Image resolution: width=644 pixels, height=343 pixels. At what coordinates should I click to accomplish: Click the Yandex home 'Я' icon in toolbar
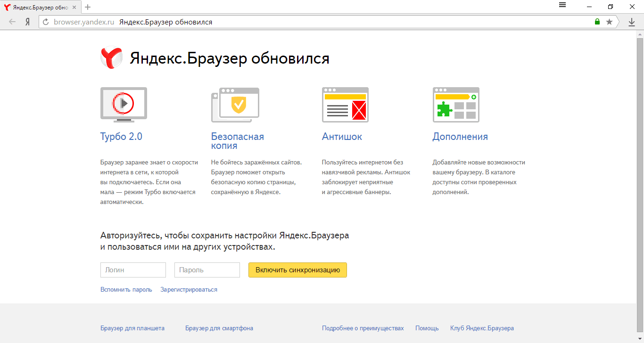coord(28,22)
